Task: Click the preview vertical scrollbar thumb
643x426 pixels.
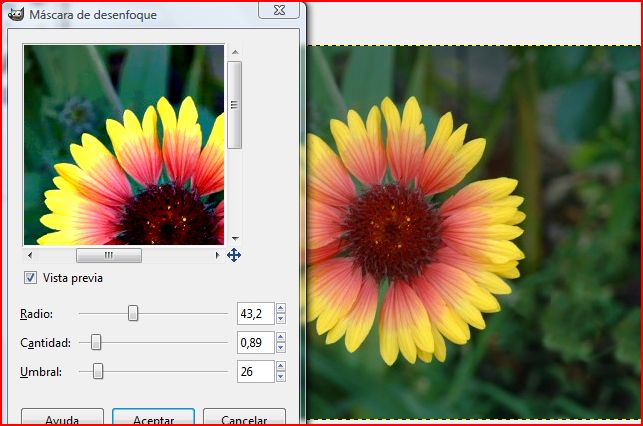Action: click(x=235, y=105)
